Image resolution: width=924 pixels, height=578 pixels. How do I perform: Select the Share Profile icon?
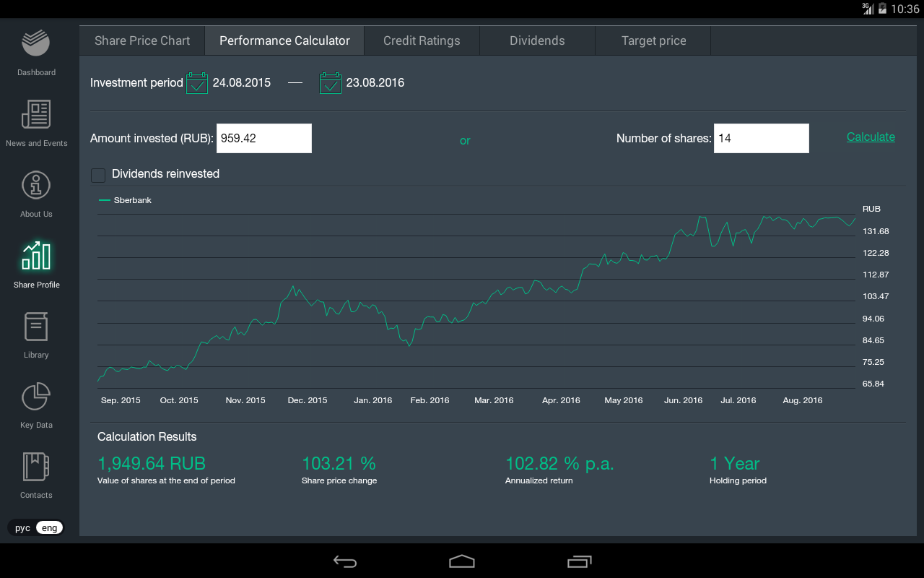click(x=36, y=263)
